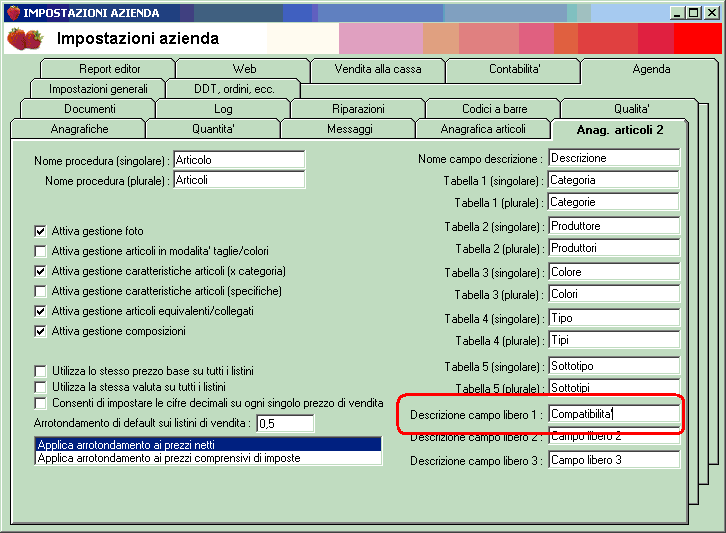Image resolution: width=726 pixels, height=533 pixels.
Task: Edit Tabella 2 (singolare) field Produttore
Action: (614, 226)
